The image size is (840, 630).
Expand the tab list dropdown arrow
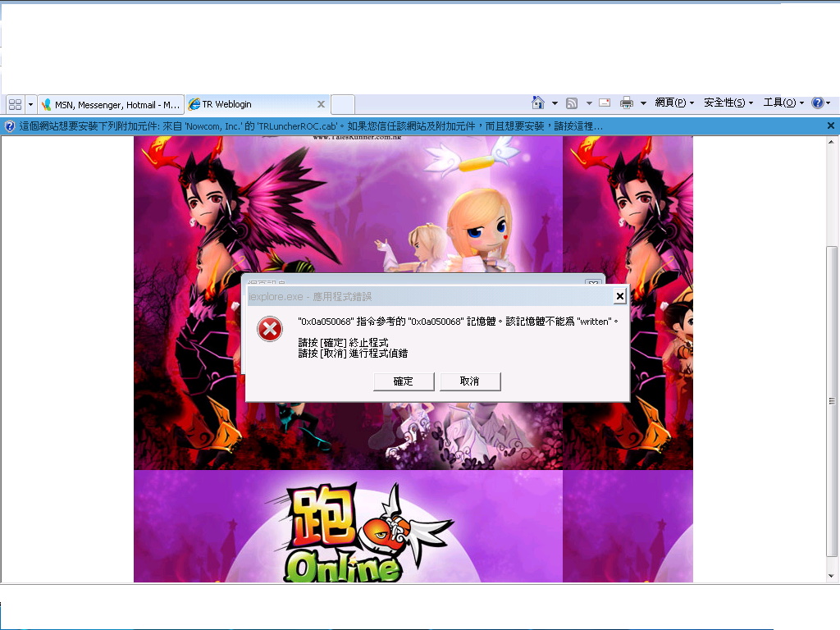click(30, 104)
